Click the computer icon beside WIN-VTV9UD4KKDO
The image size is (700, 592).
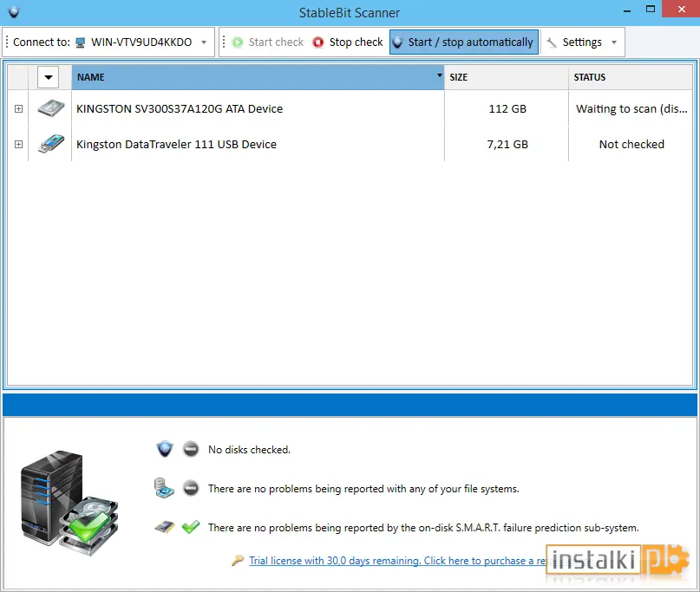pyautogui.click(x=81, y=42)
